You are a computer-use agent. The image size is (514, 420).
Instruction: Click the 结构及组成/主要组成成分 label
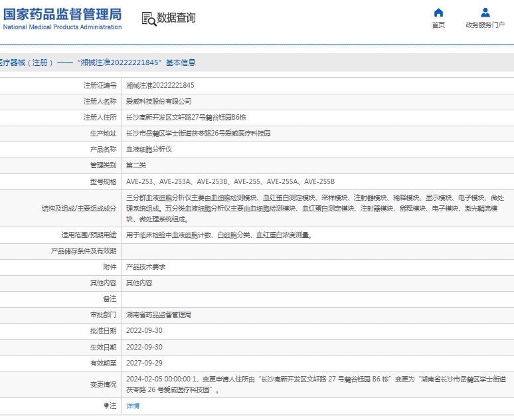[x=79, y=209]
